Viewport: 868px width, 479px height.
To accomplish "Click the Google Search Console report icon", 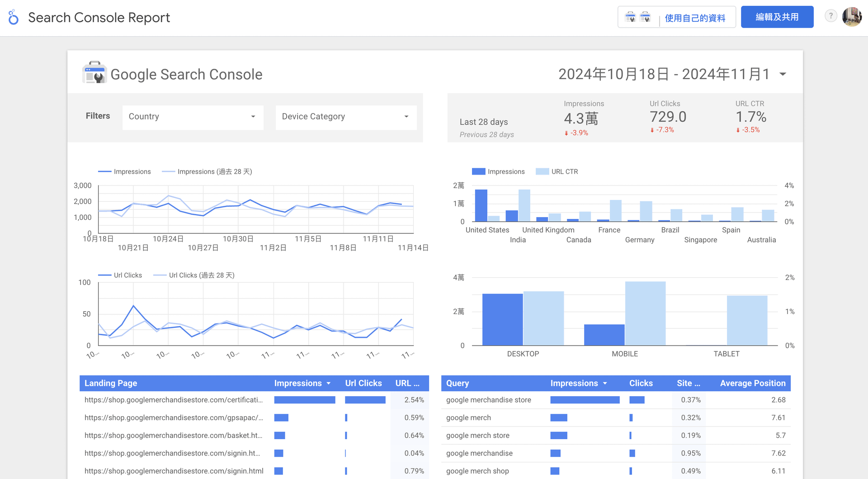I will click(94, 73).
